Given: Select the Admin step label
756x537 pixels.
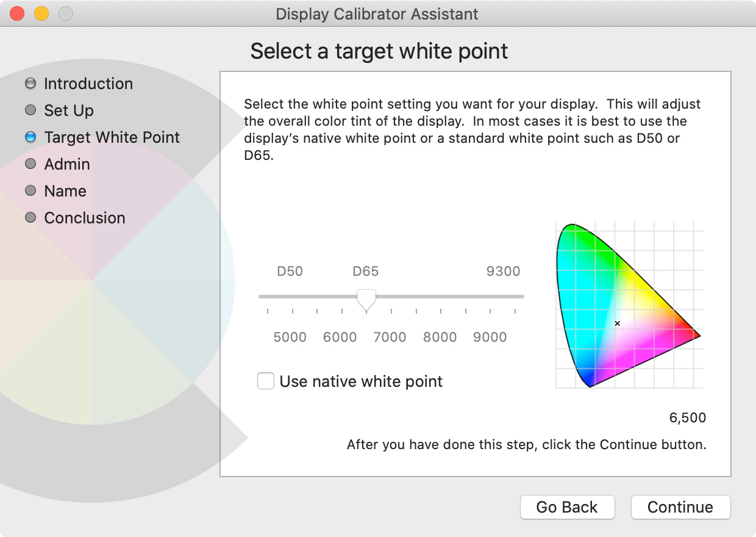Looking at the screenshot, I should (x=67, y=164).
